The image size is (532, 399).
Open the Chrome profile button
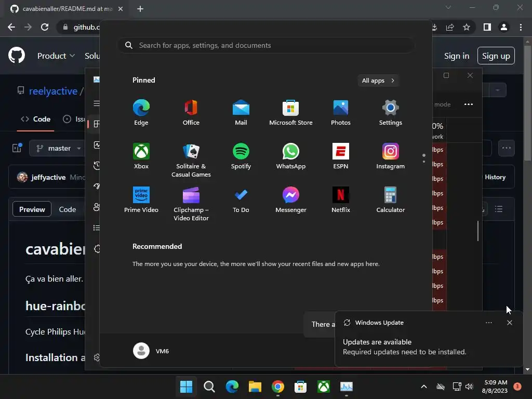[x=504, y=27]
